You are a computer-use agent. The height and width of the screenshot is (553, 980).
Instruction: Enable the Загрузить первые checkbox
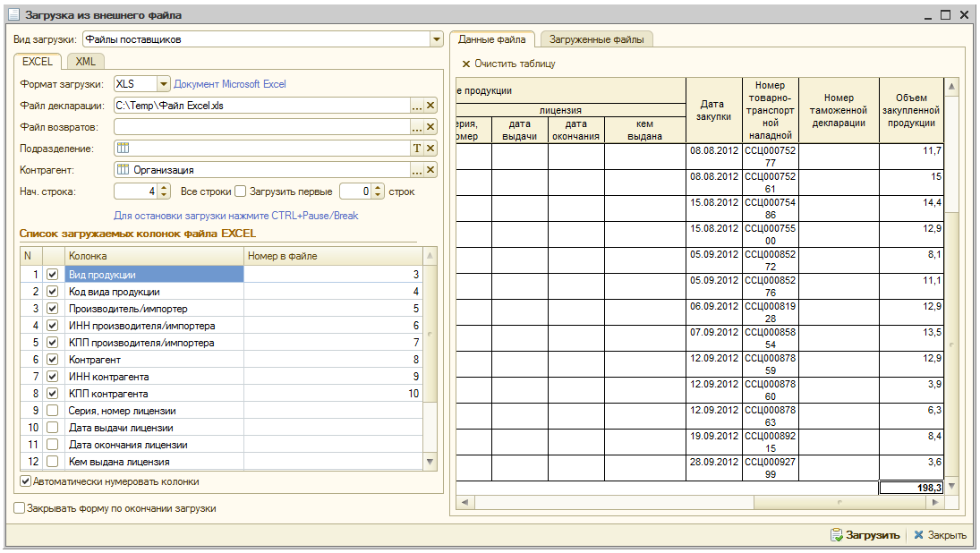(240, 191)
